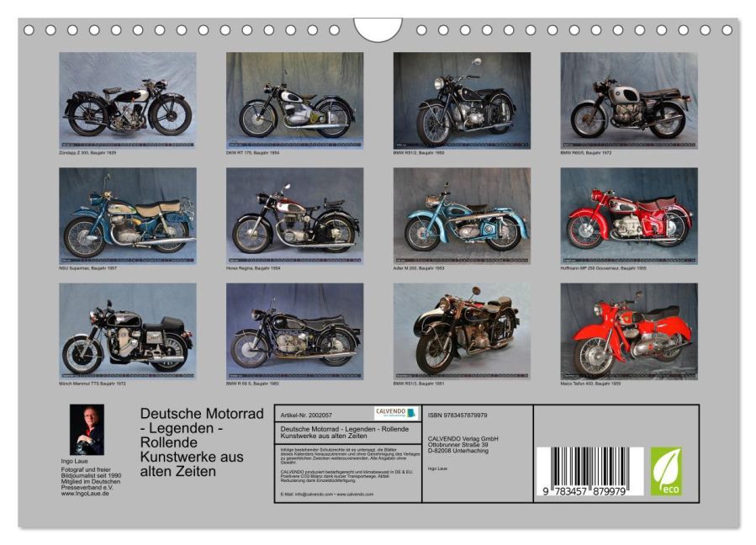Image resolution: width=756 pixels, height=545 pixels.
Task: View the BMW R51/3 sidecar photo
Action: (x=462, y=331)
